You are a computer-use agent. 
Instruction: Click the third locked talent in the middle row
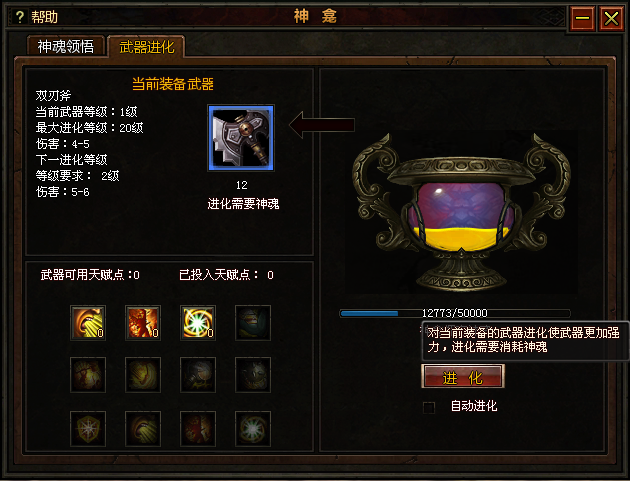(x=198, y=375)
